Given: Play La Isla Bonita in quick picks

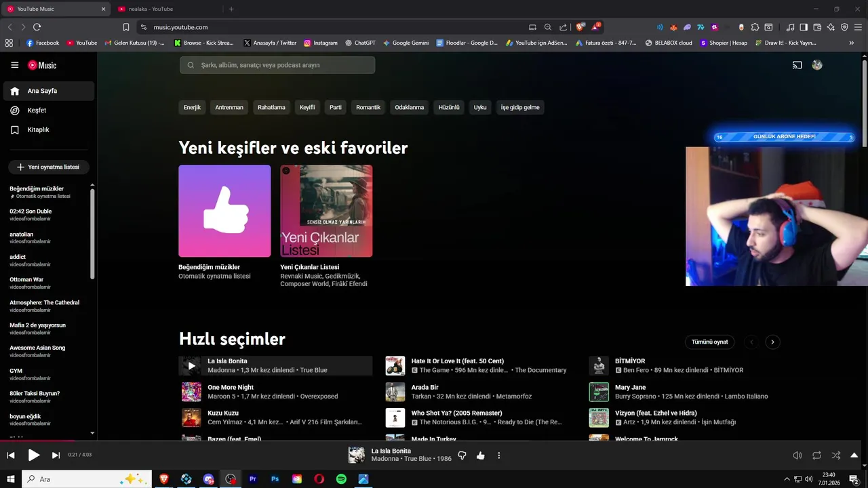Looking at the screenshot, I should point(191,366).
